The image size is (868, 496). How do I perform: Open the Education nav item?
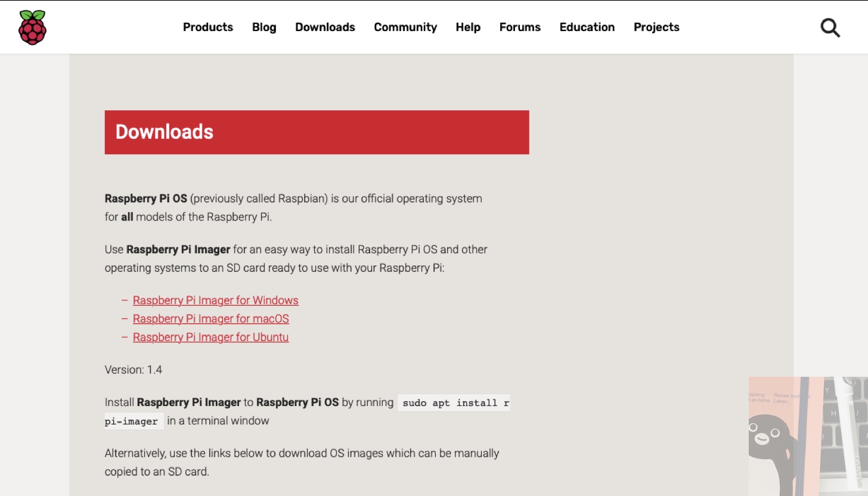coord(587,27)
